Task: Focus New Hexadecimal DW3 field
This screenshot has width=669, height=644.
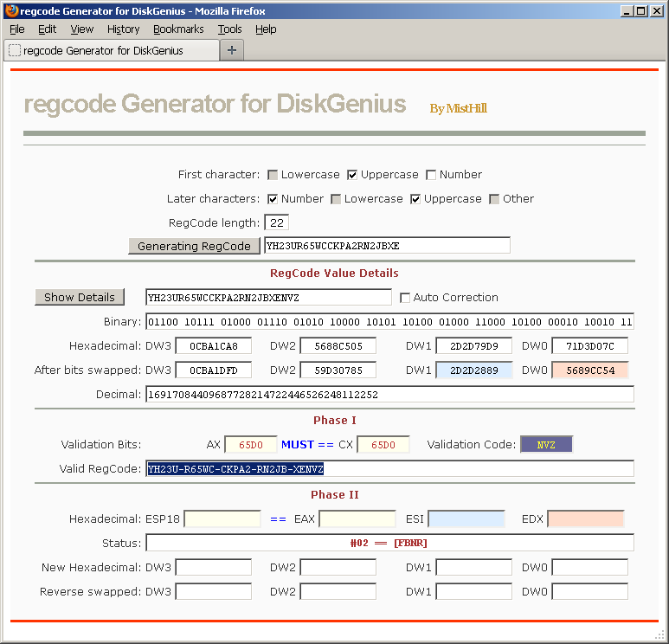Action: [213, 568]
